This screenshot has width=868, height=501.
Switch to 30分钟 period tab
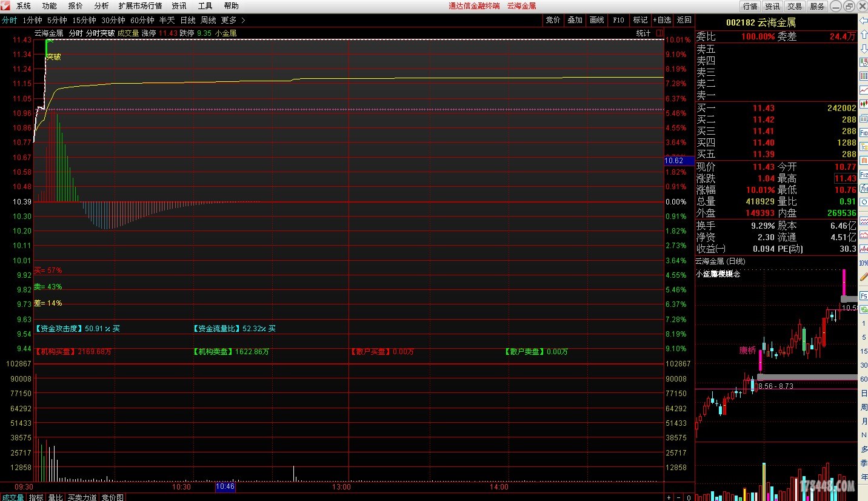coord(113,20)
